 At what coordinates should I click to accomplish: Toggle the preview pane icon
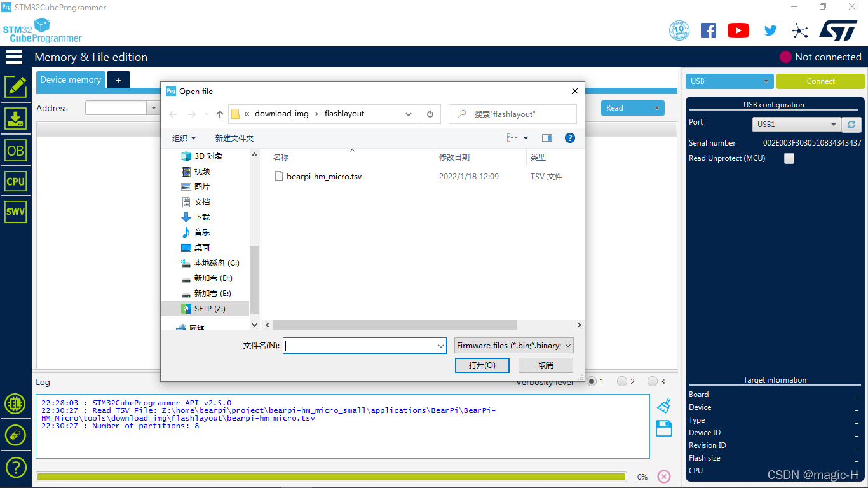pyautogui.click(x=547, y=138)
